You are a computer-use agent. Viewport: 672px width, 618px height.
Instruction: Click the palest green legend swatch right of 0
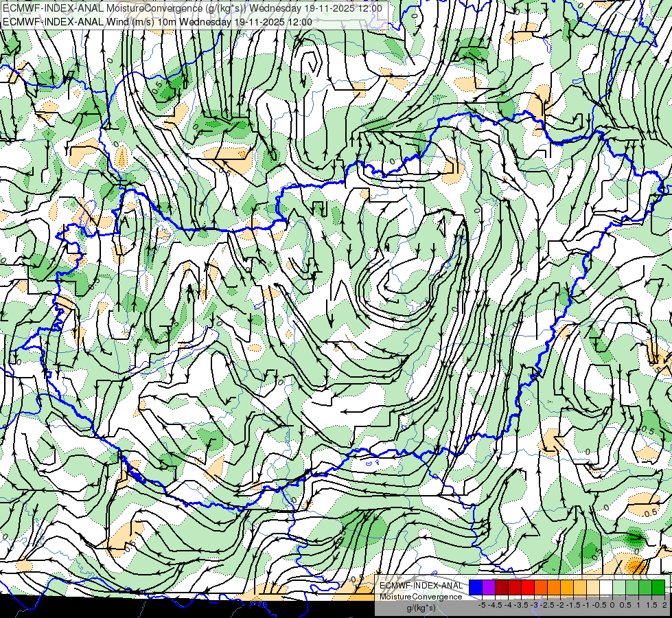click(619, 587)
